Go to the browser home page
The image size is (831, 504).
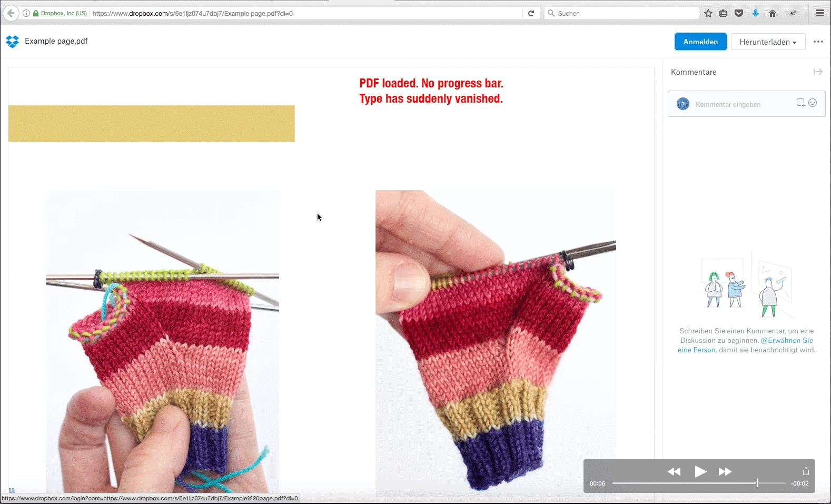point(773,13)
